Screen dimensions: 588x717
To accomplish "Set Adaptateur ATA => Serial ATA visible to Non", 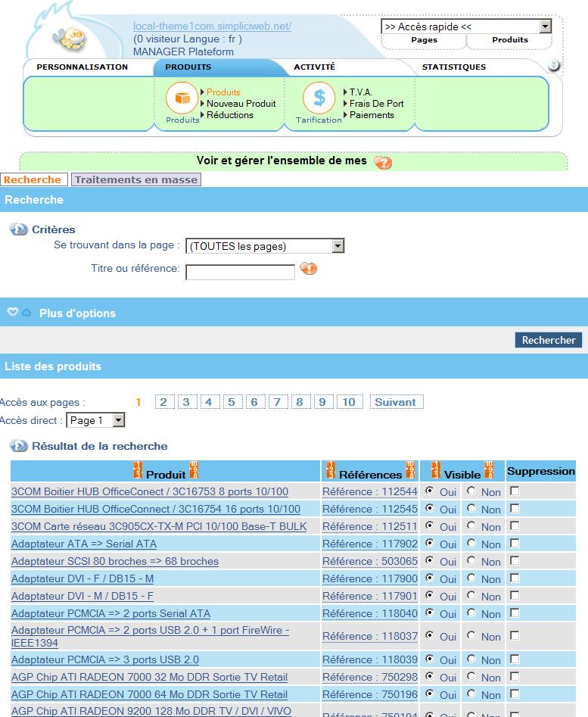I will [x=471, y=543].
